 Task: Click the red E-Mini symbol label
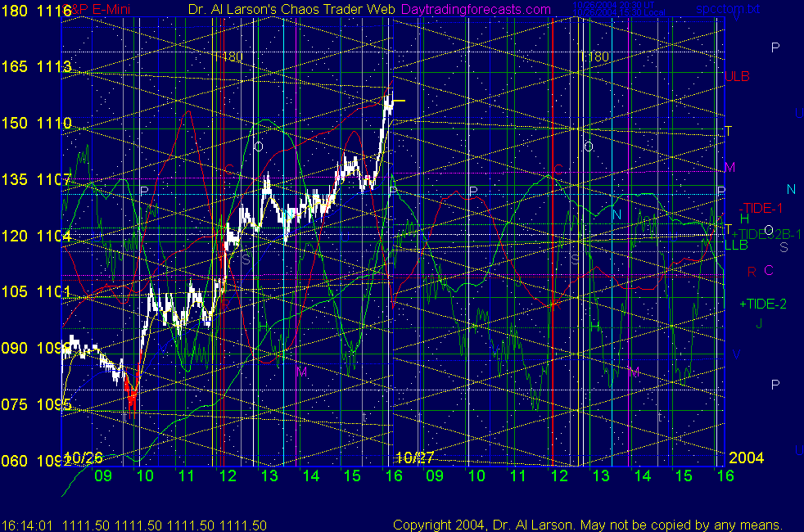point(98,9)
